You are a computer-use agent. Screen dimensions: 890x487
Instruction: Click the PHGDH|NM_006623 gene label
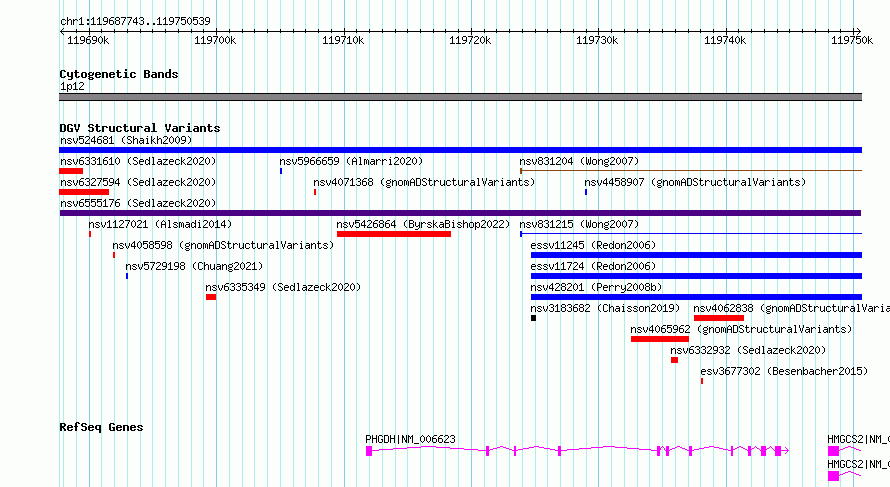pyautogui.click(x=410, y=439)
